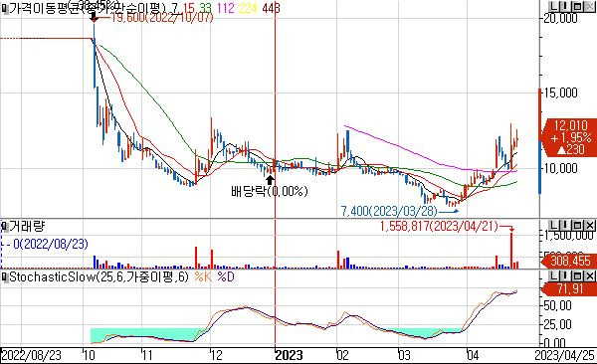Click the L button on 거래량 volume panel

[x=553, y=226]
